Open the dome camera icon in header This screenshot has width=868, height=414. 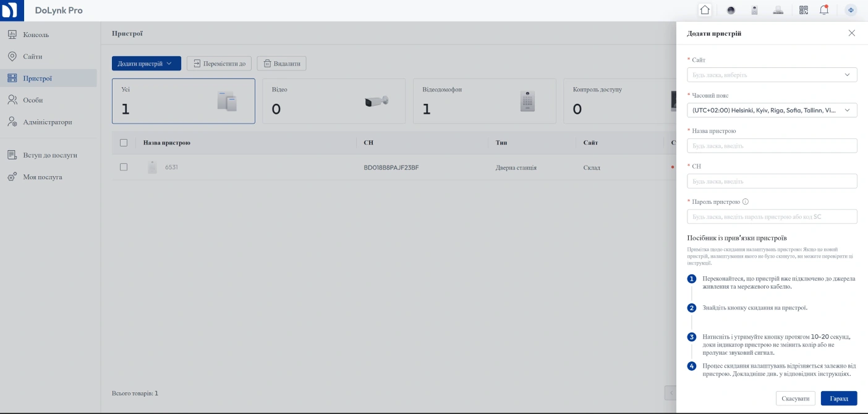(x=731, y=10)
